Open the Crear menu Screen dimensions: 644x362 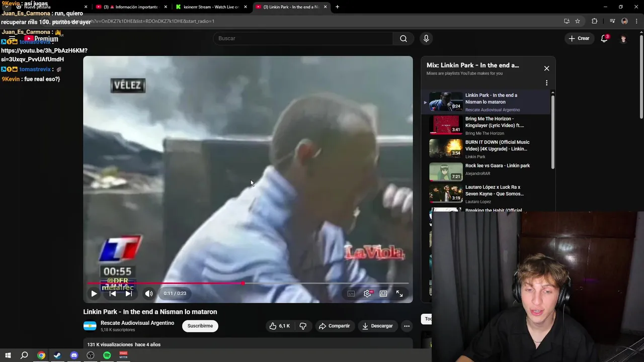579,39
